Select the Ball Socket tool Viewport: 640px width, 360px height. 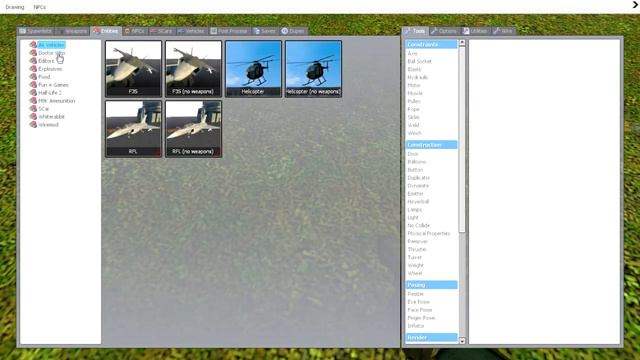pos(419,61)
